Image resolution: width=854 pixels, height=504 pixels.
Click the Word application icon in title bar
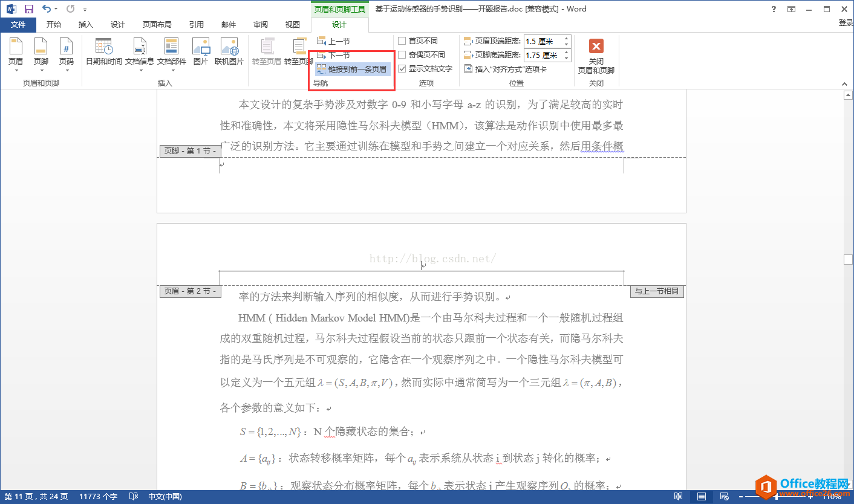click(11, 9)
